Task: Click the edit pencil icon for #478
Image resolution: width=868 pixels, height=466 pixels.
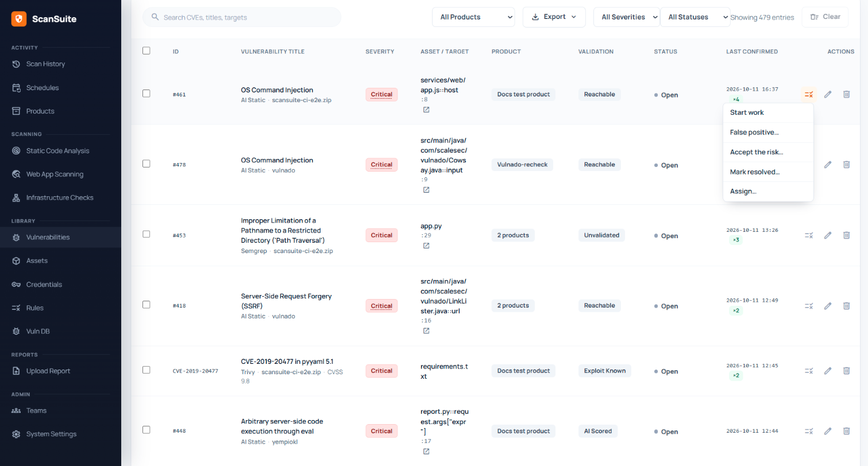Action: pos(828,165)
